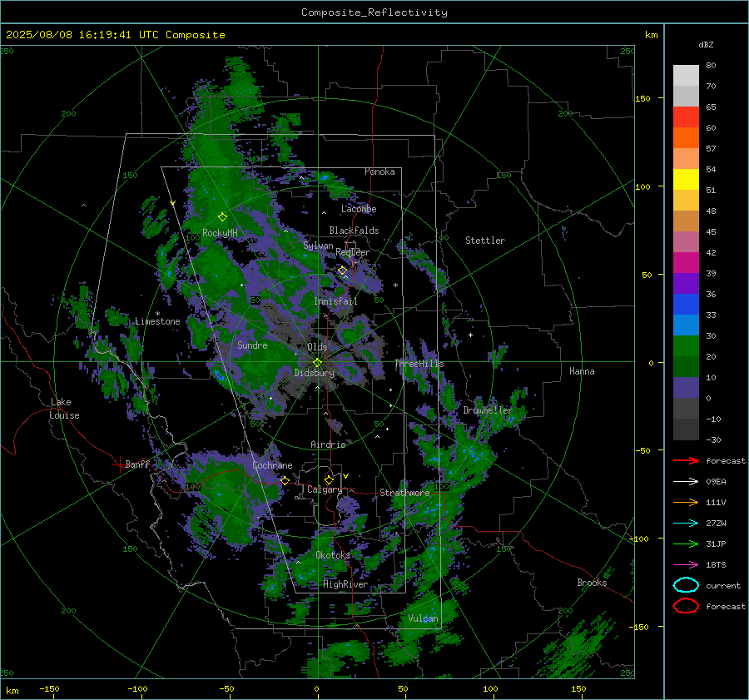The height and width of the screenshot is (700, 749).
Task: Click the ThreeHills town label
Action: point(419,364)
